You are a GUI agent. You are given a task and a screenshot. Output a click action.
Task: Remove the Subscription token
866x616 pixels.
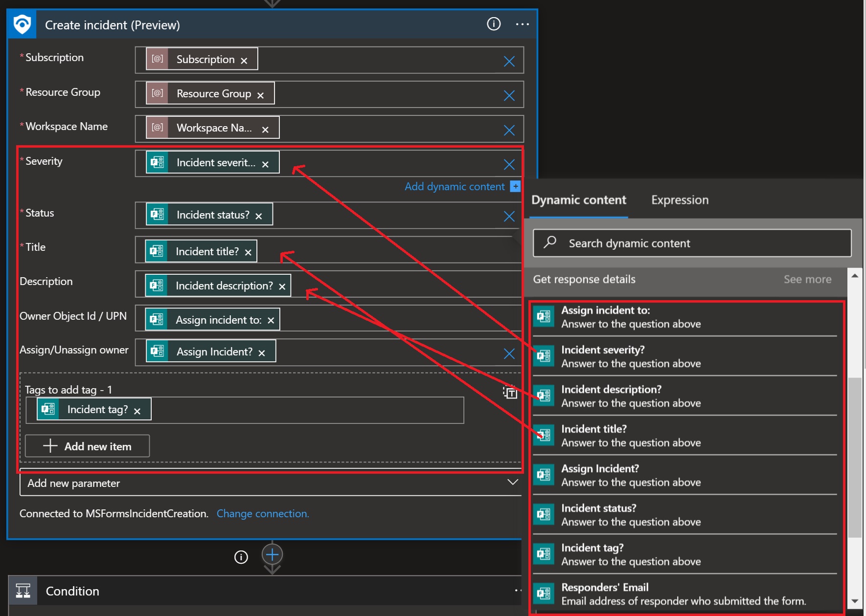(x=244, y=61)
